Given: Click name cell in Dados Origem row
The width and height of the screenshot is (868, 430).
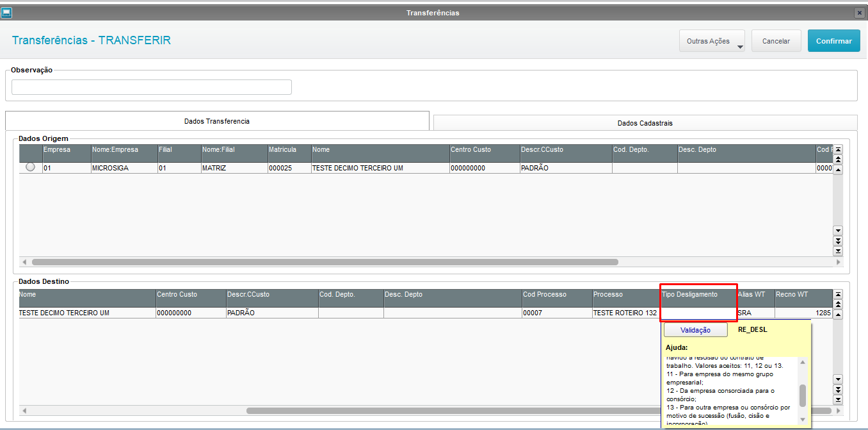Looking at the screenshot, I should pyautogui.click(x=380, y=168).
